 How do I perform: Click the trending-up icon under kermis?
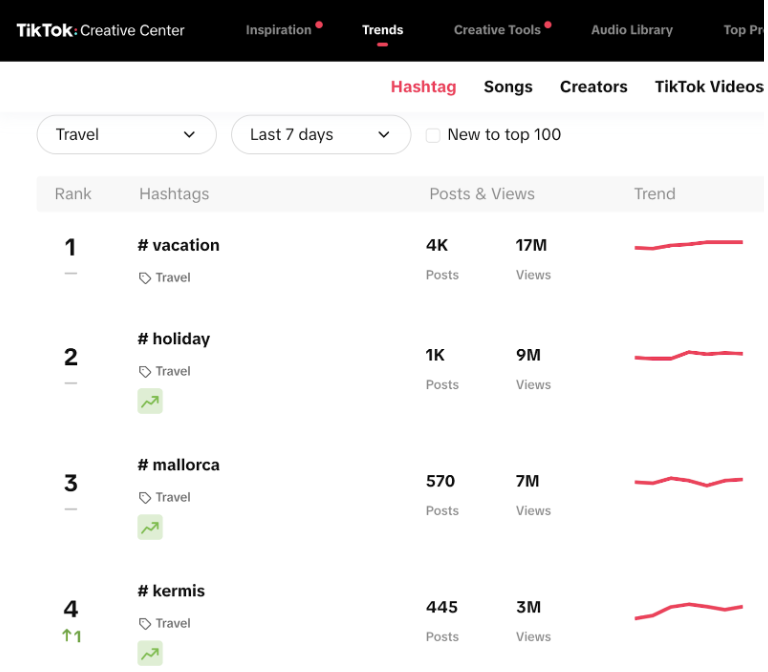(x=150, y=653)
